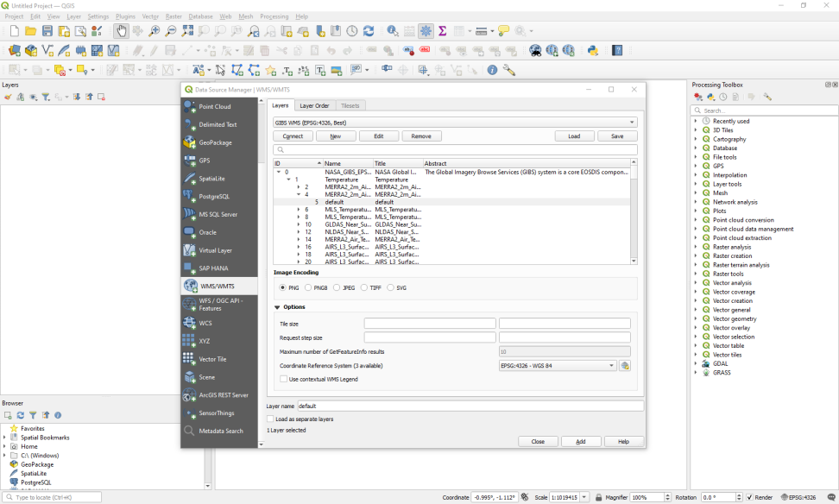Screen dimensions: 839x504
Task: Click the Processing Toolbox search box
Action: tap(765, 110)
